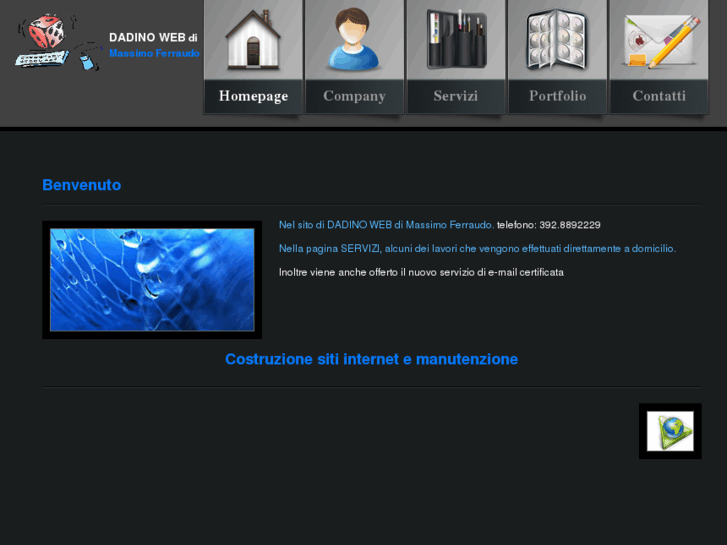This screenshot has width=727, height=545.
Task: Open the Homepage menu label
Action: coord(253,96)
